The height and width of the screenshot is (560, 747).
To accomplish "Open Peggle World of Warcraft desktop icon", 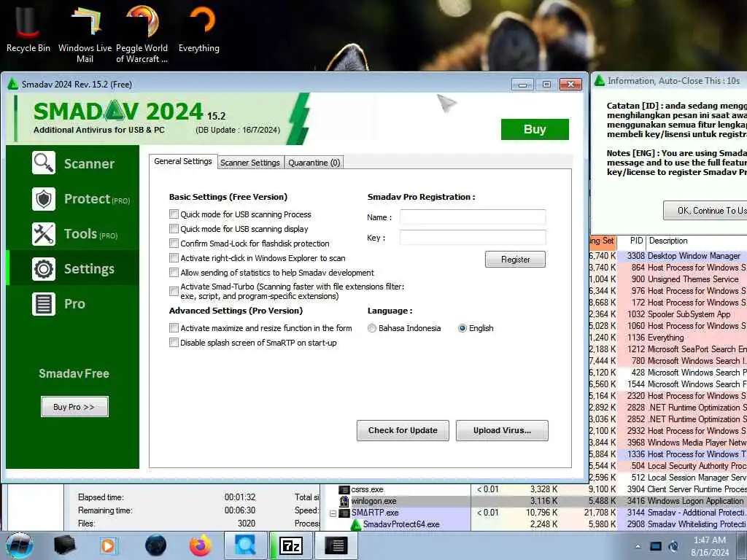I will pos(142,21).
